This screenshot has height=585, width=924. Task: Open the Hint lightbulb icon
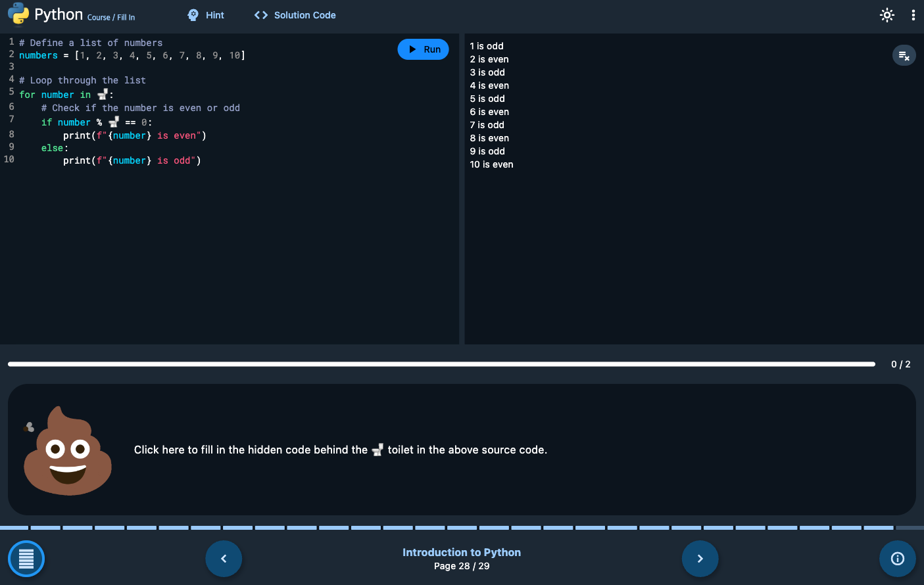(x=193, y=14)
